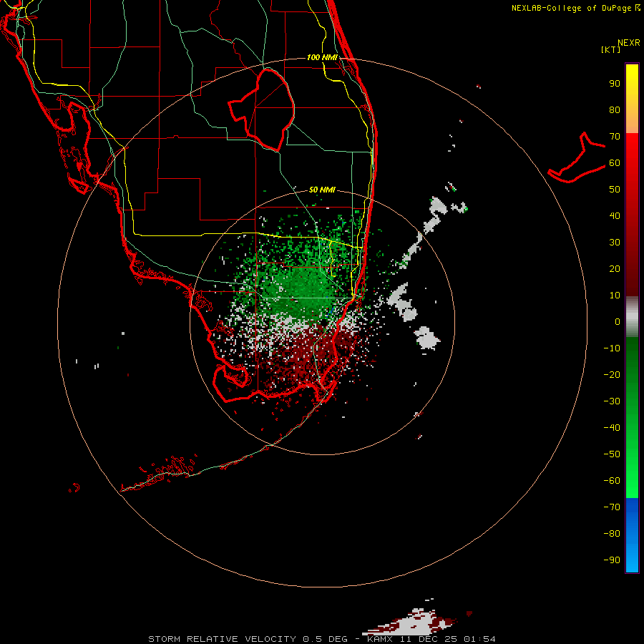644x644 pixels.
Task: Click the blue bottom segment of the color bar
Action: 632,536
